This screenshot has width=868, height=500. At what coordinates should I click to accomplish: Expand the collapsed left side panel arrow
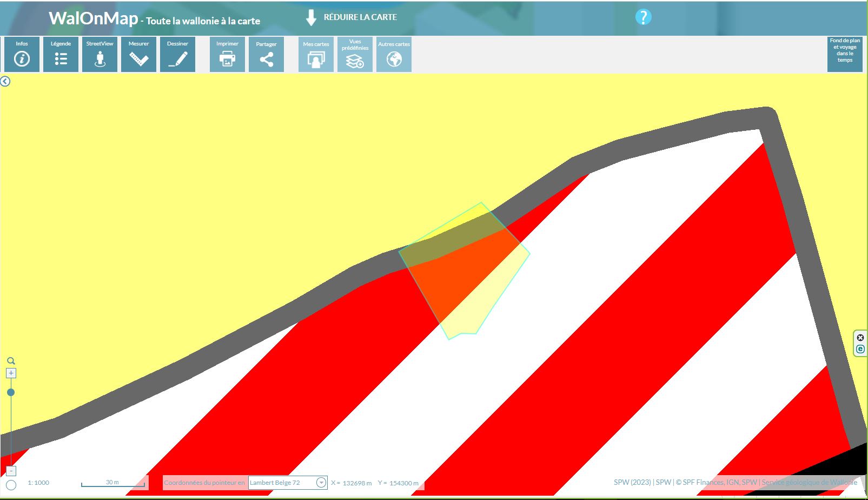point(5,82)
